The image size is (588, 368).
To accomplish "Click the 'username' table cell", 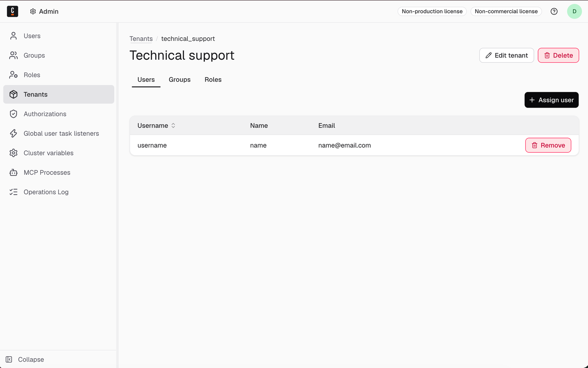I will 152,145.
